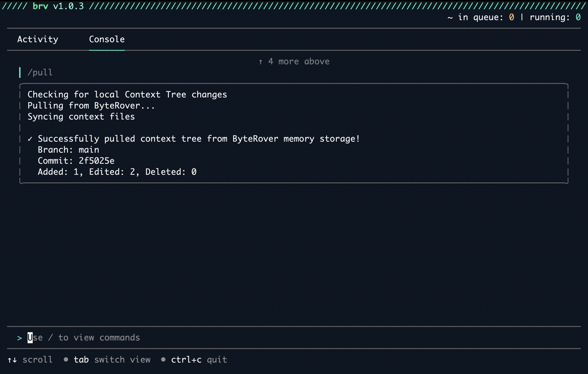Click the tilde icon before 'in queue'
Image resolution: width=588 pixels, height=374 pixels.
450,18
